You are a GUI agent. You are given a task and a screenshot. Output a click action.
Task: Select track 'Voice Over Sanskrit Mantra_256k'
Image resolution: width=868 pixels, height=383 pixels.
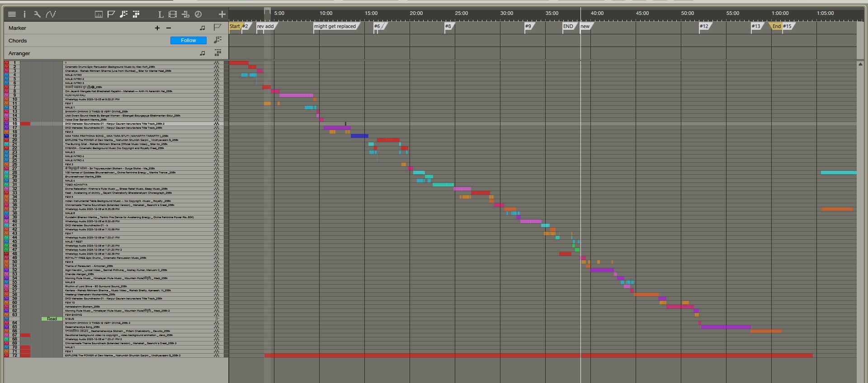[x=86, y=120]
